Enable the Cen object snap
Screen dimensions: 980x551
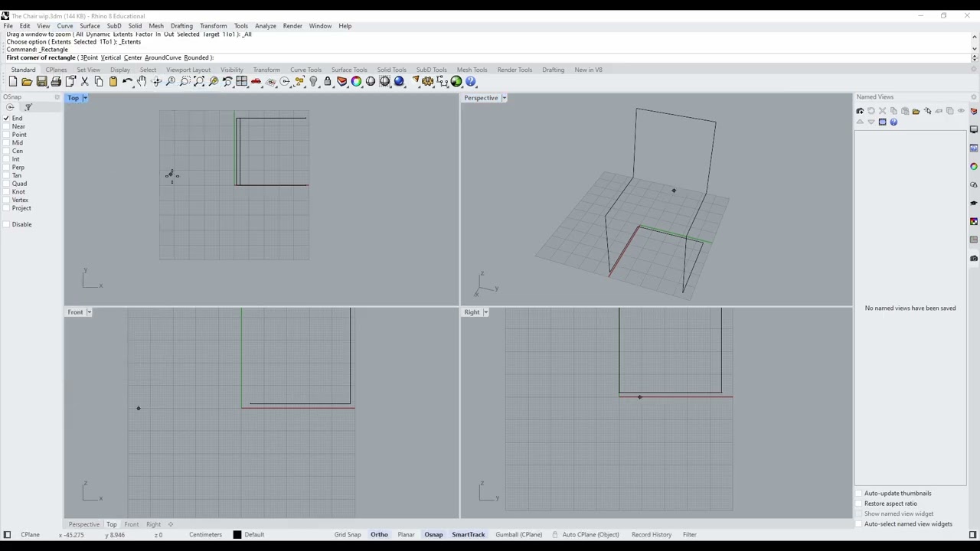(x=6, y=151)
